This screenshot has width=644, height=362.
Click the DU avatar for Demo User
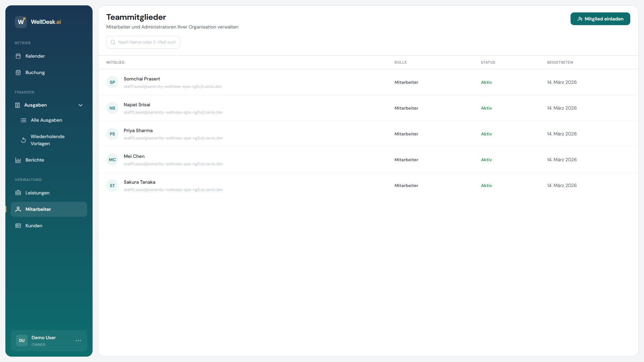click(x=22, y=341)
